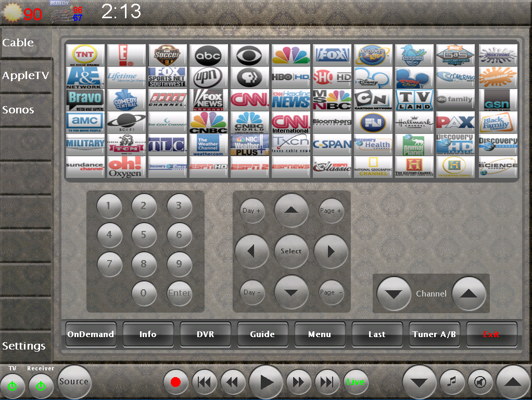
Task: Click the Page - guide button
Action: click(x=331, y=292)
